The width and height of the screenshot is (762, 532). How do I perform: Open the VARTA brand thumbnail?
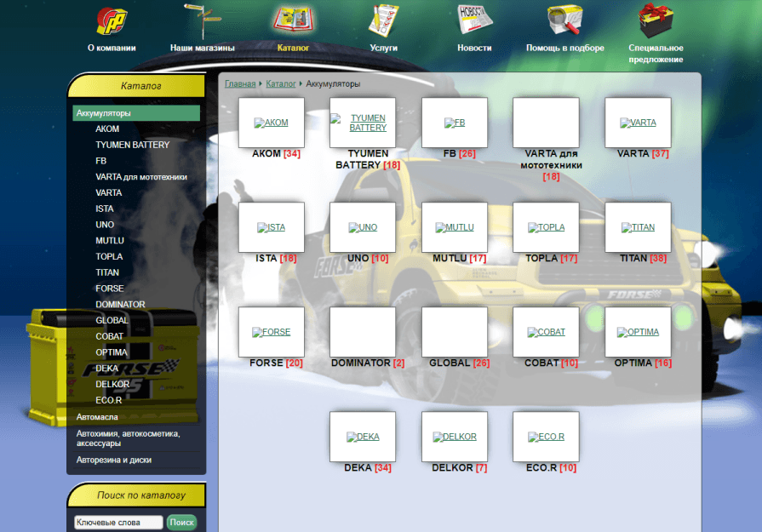(x=638, y=123)
